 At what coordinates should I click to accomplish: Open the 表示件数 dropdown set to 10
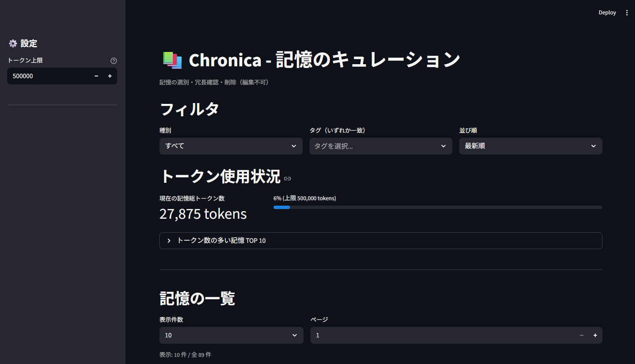pyautogui.click(x=231, y=335)
